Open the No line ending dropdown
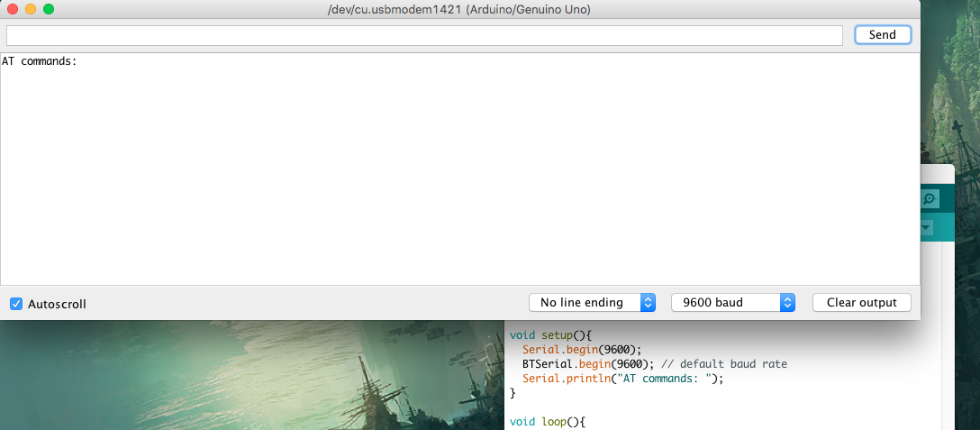Screen dimensions: 980x430 592,302
